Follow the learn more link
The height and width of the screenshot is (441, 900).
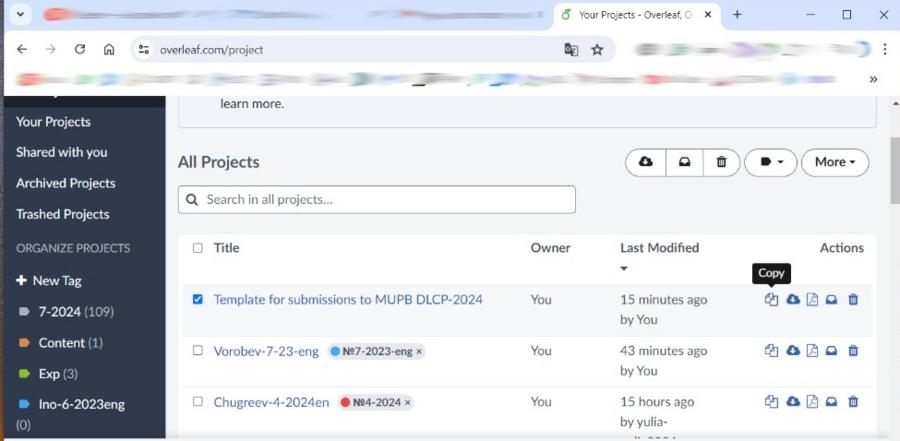point(251,105)
